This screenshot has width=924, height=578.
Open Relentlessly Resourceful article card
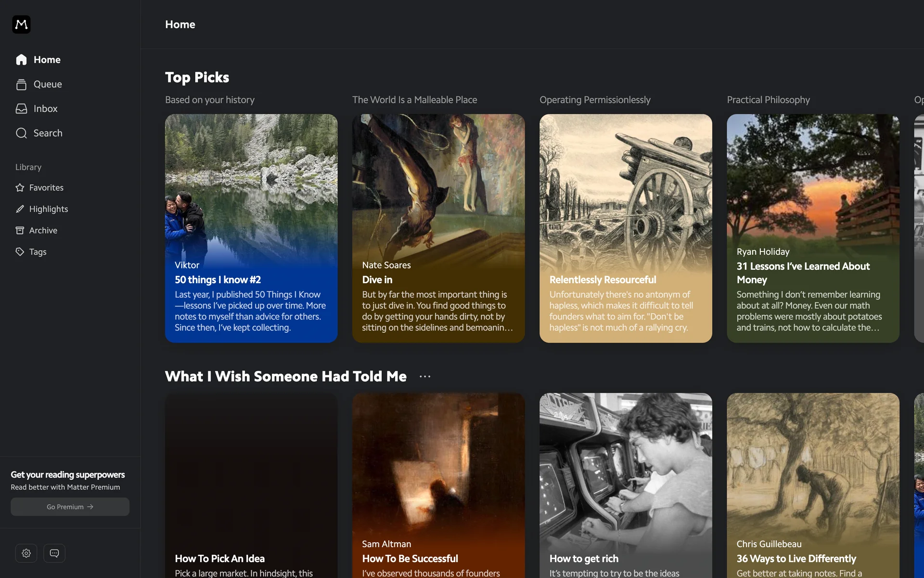click(625, 228)
